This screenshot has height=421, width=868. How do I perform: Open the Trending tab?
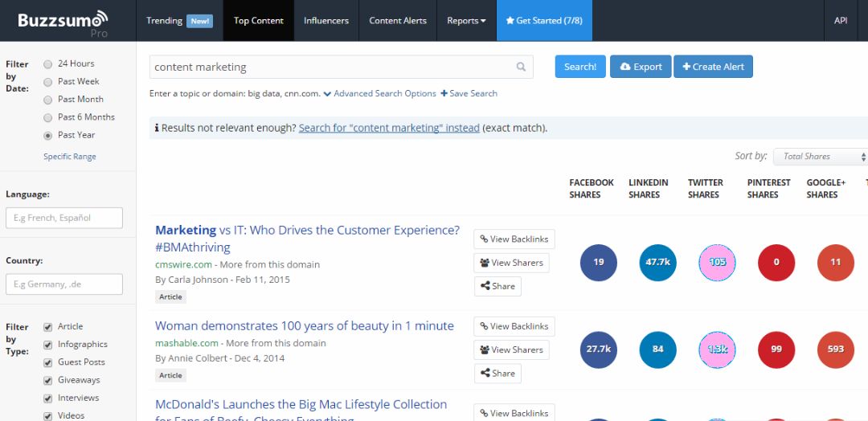(x=179, y=20)
